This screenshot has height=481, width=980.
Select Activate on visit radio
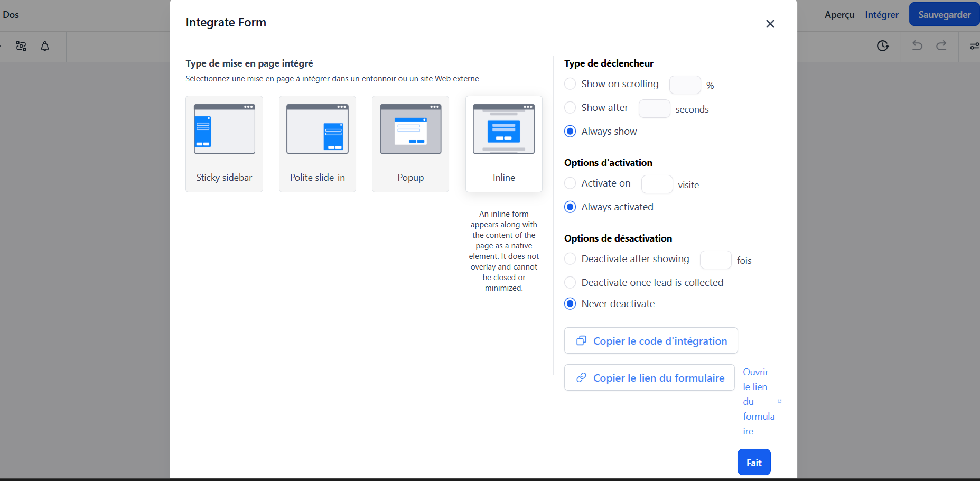[570, 183]
